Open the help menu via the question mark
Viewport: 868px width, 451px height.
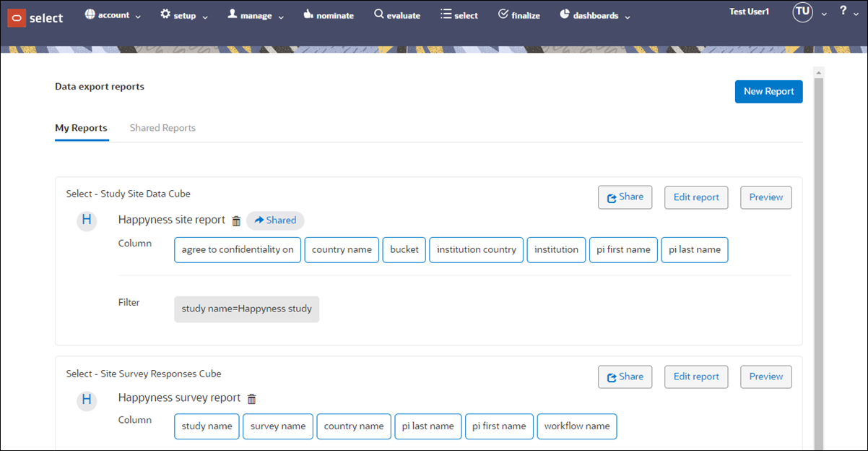[842, 12]
